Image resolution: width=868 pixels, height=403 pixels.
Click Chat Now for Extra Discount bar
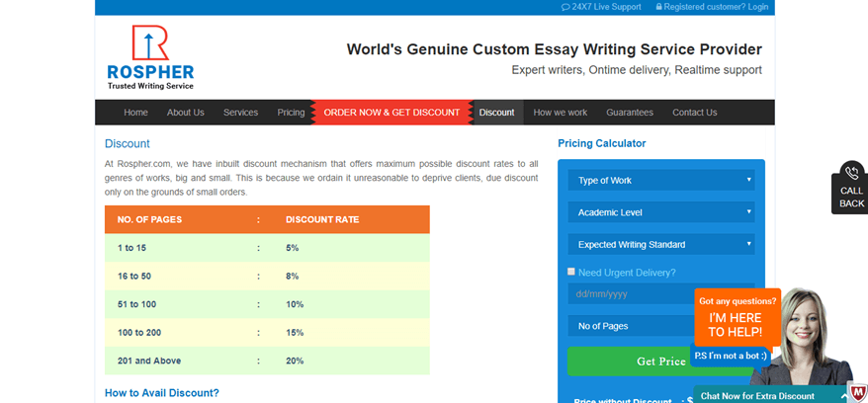773,396
